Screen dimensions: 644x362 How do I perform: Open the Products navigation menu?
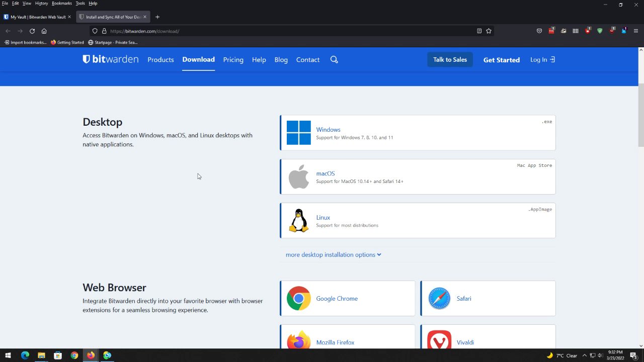[160, 60]
